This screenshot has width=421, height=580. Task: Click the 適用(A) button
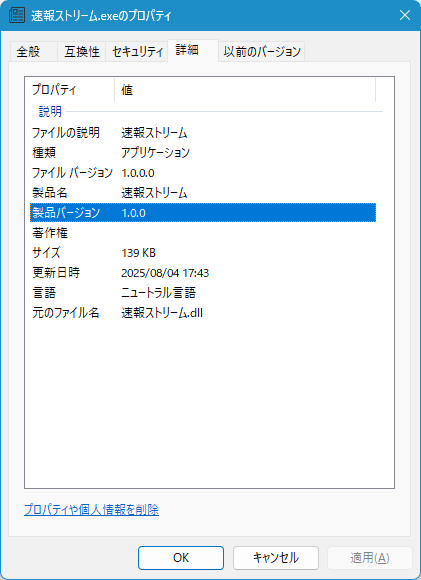tap(370, 558)
